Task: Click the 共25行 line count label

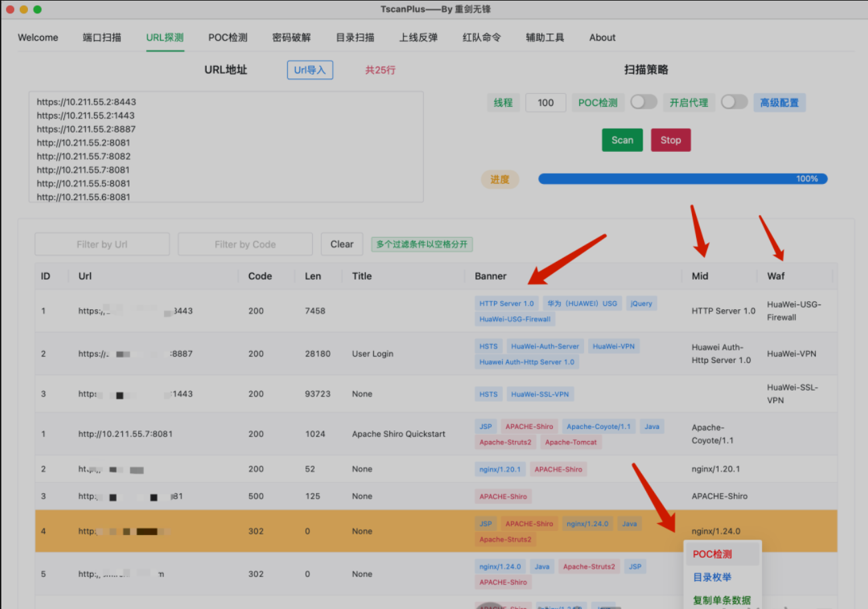Action: click(380, 70)
